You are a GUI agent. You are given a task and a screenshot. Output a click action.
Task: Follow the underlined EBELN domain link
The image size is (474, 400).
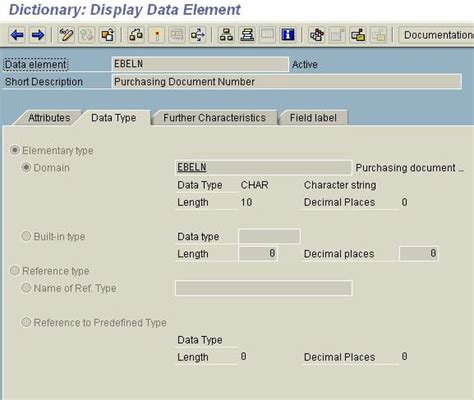192,167
